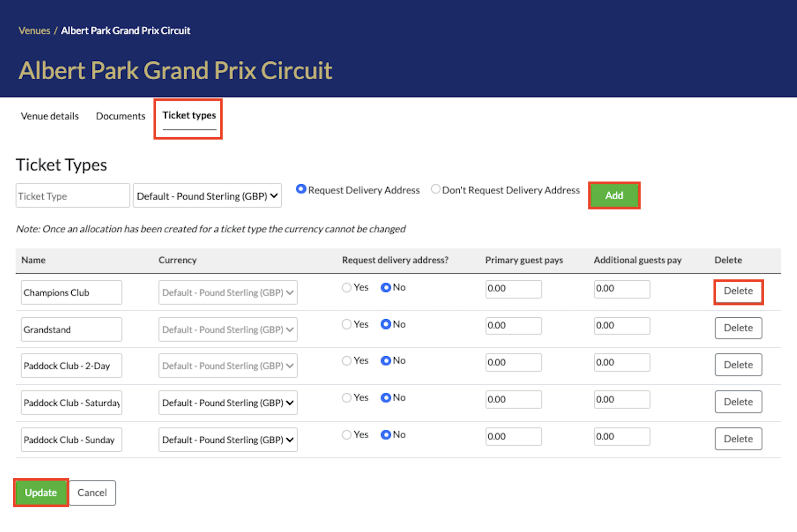Edit Paddock Club - 2-Day additional guests pay
Image resolution: width=797 pixels, height=532 pixels.
point(622,362)
